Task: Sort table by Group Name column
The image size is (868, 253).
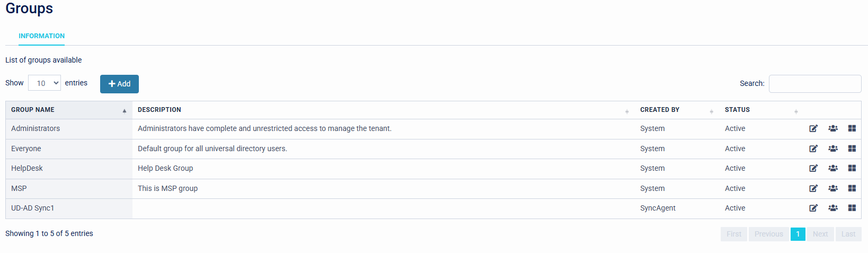Action: point(69,110)
